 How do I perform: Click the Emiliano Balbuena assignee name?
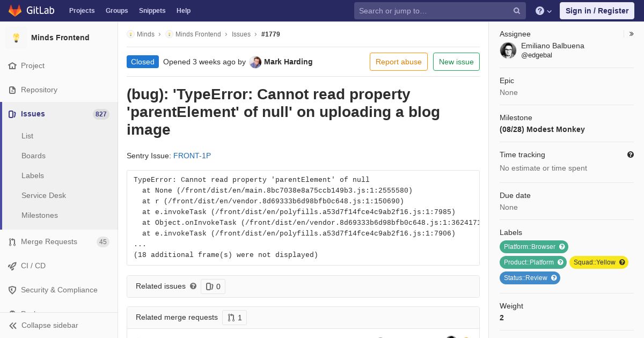(553, 46)
